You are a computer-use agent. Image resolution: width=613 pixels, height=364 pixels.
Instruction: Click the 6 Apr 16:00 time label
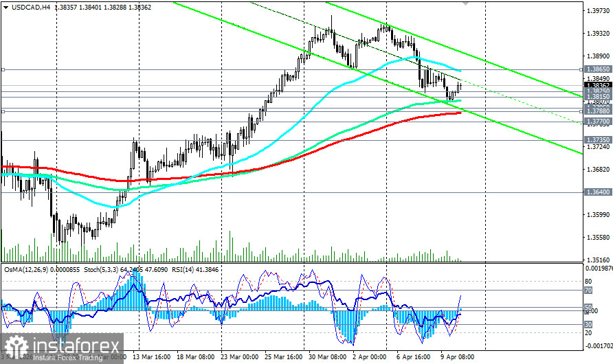pos(413,357)
